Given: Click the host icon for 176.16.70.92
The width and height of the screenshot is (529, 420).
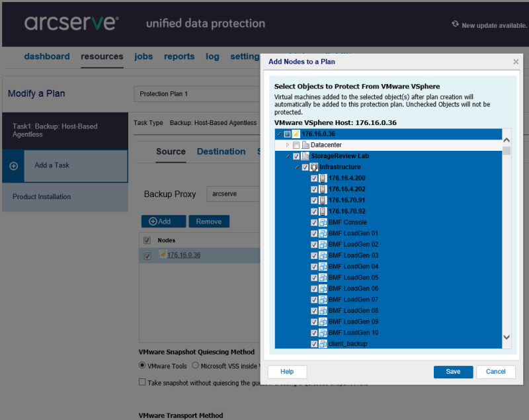Looking at the screenshot, I should click(x=323, y=211).
